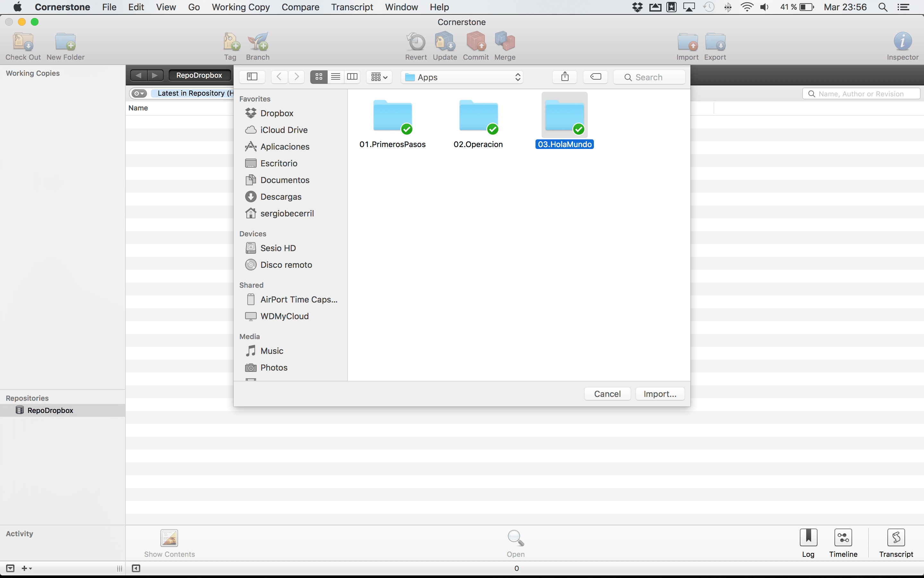Select Documentos in sidebar

[x=285, y=180]
